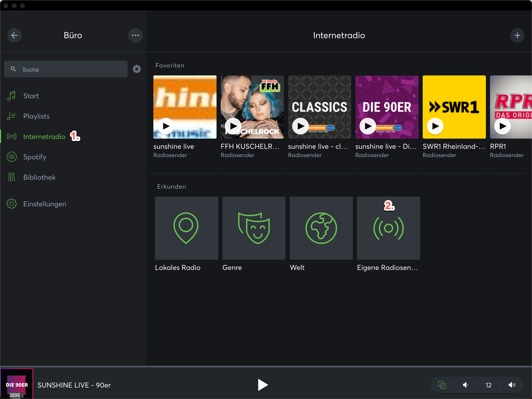Open the three-dots menu beside Büro

coord(135,35)
